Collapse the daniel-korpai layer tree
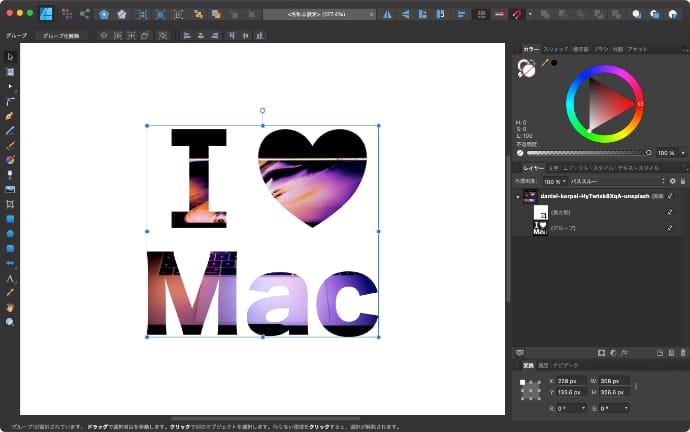 [x=518, y=197]
